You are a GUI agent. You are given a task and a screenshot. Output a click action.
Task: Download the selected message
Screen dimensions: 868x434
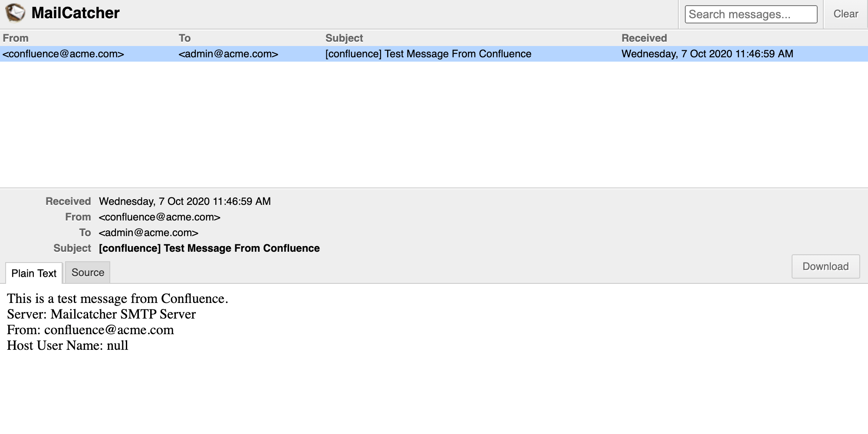tap(825, 266)
